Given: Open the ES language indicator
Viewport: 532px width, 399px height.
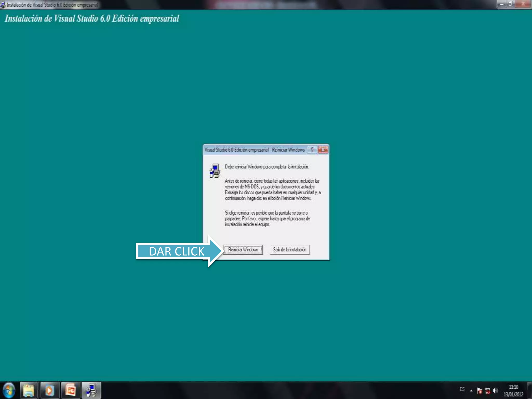Looking at the screenshot, I should 462,389.
